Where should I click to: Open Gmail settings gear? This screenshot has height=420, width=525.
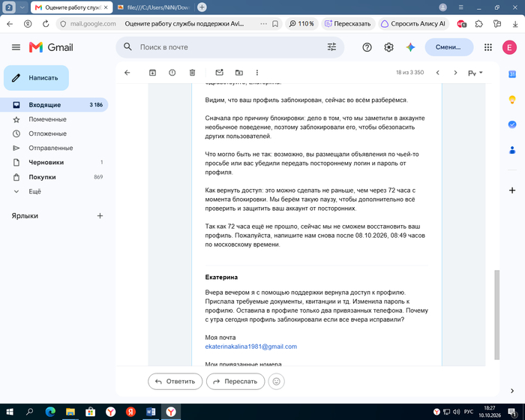(388, 47)
